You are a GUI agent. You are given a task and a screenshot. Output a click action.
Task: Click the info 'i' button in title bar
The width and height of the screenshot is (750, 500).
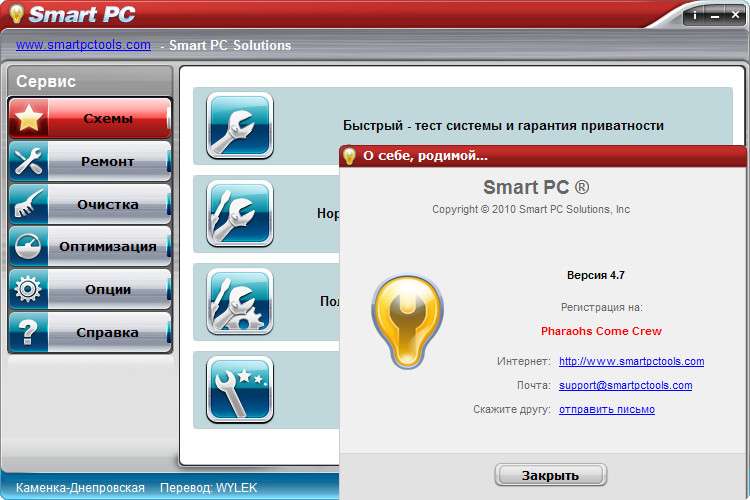[695, 16]
